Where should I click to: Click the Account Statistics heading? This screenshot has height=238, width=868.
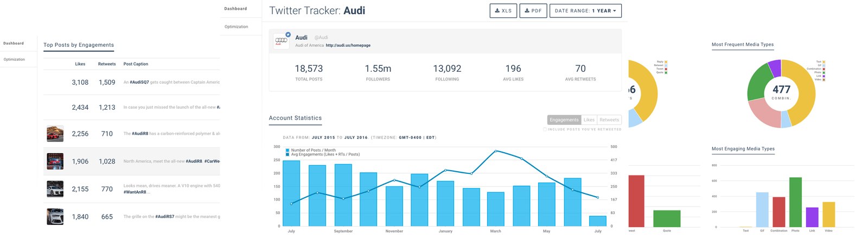pyautogui.click(x=295, y=118)
